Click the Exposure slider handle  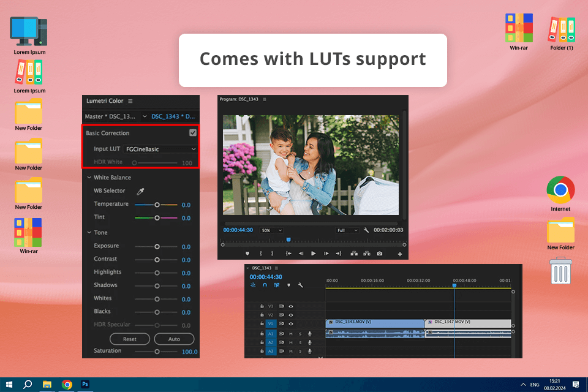[x=157, y=247]
